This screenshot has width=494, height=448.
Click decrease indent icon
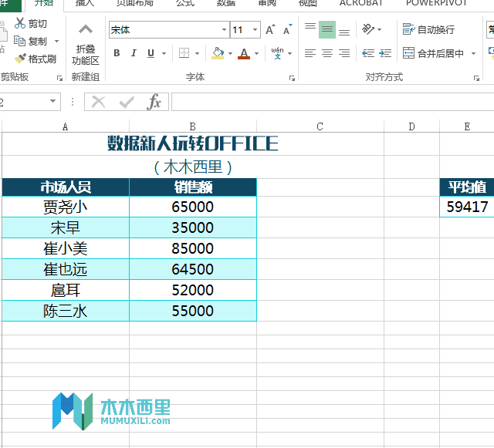point(368,53)
